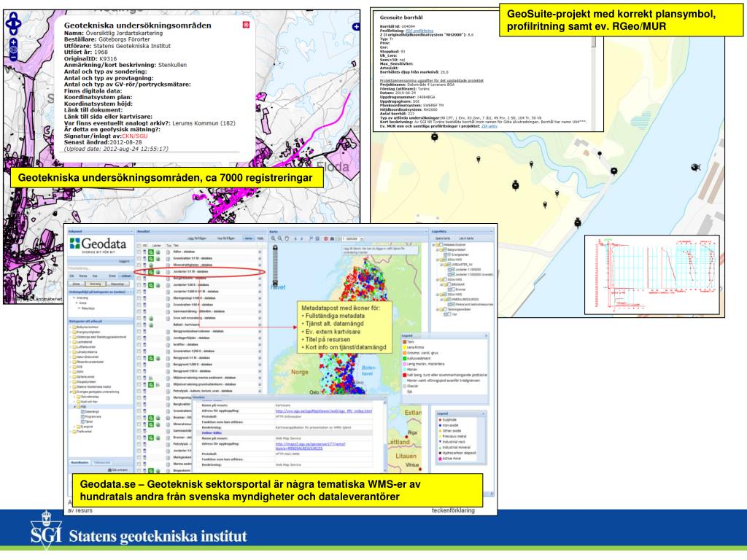Switch to the Utökad search tab

125,276
